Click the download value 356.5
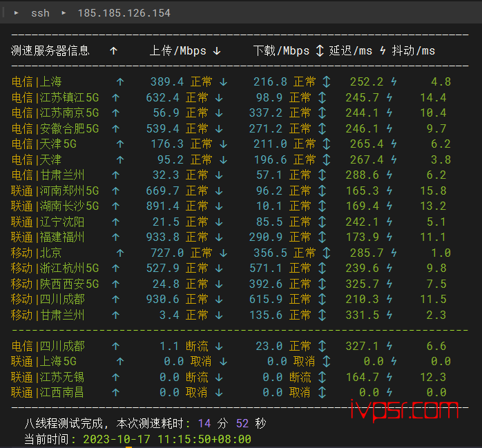Image resolution: width=482 pixels, height=448 pixels. click(270, 253)
